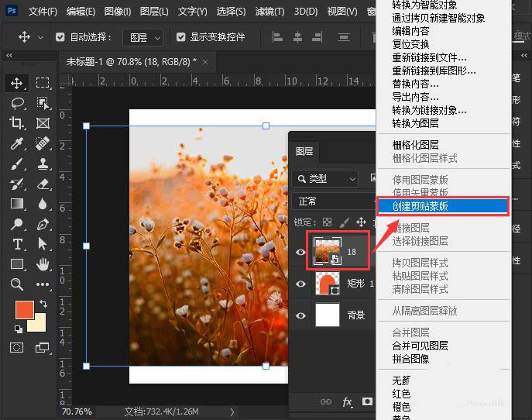
Task: Select the Rectangle shape tool
Action: point(17,264)
